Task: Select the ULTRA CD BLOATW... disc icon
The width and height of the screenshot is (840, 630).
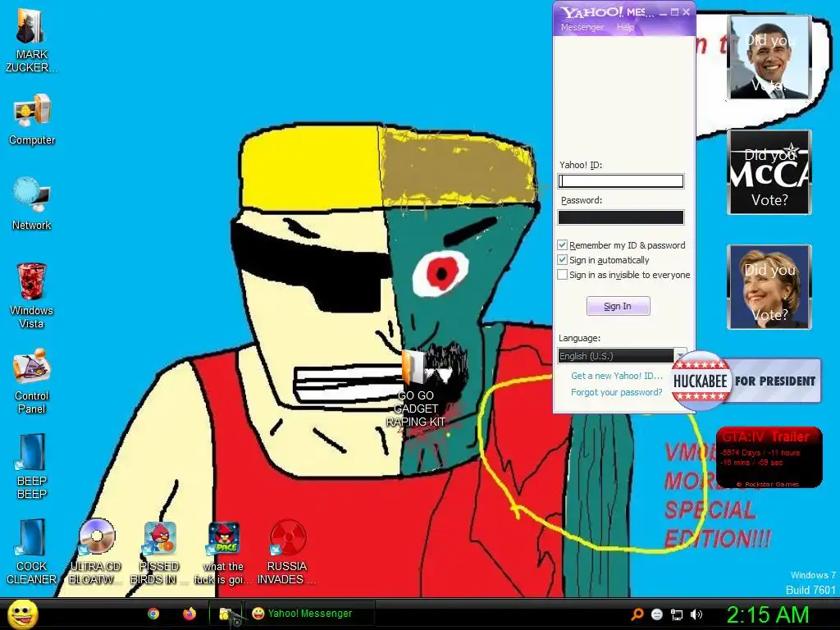Action: pyautogui.click(x=95, y=550)
